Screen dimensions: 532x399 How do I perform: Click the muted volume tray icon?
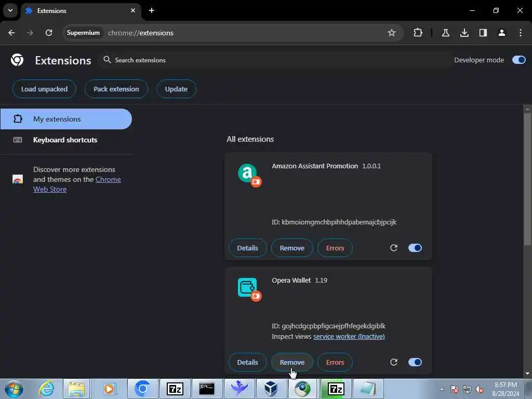(480, 390)
